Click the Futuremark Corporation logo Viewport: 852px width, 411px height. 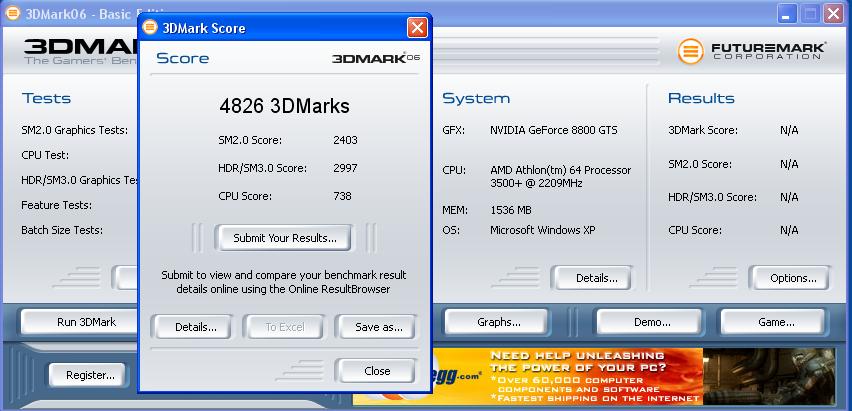click(752, 51)
